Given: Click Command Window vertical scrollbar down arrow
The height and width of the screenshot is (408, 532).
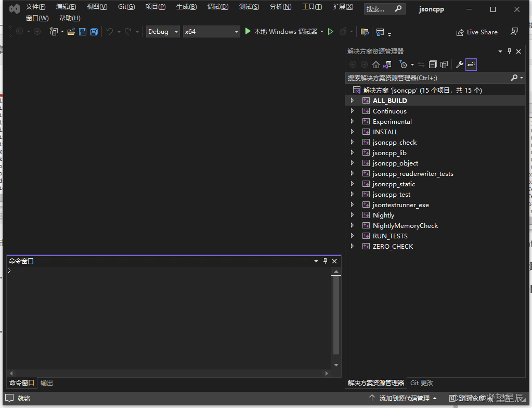Looking at the screenshot, I should coord(336,365).
